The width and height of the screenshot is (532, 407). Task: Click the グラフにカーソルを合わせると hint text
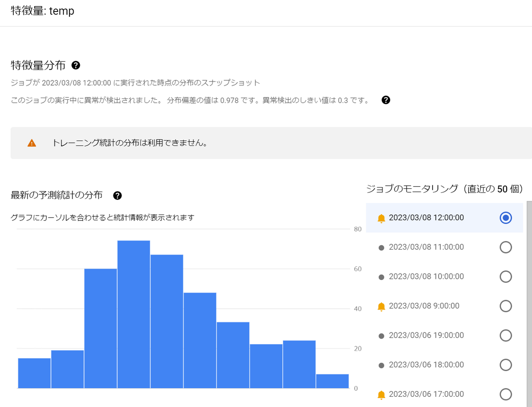click(x=102, y=218)
